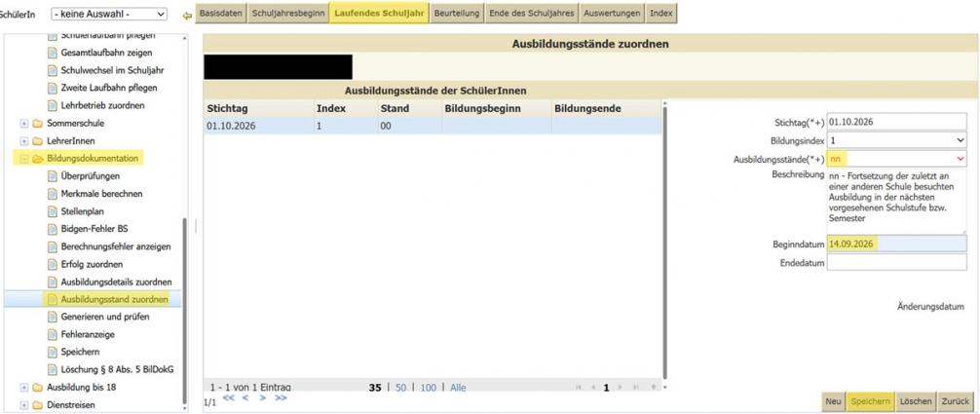This screenshot has height=414, width=980.
Task: Click document icon beside Löschung § 8 Abs. 5 BilDokG
Action: [x=54, y=369]
